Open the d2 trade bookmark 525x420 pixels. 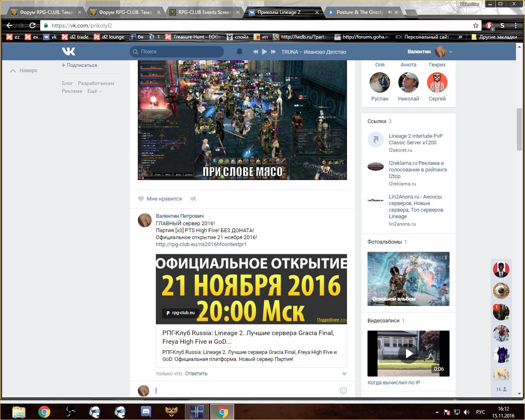75,37
